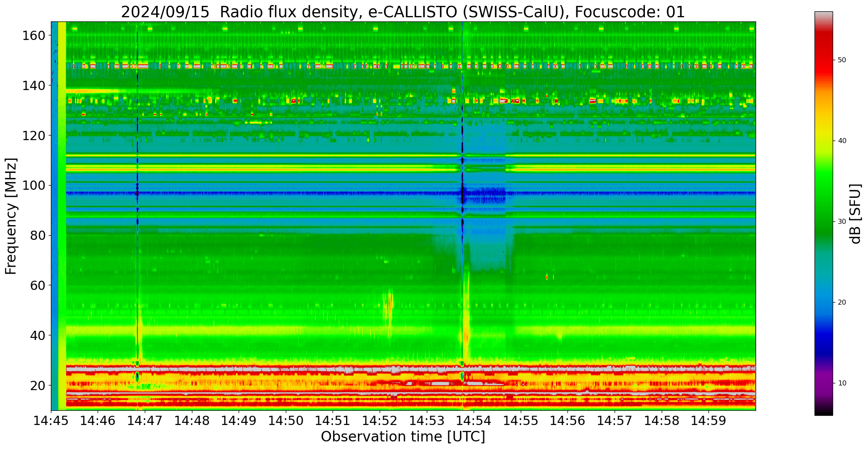Click the 160 frequency tick label

click(35, 36)
